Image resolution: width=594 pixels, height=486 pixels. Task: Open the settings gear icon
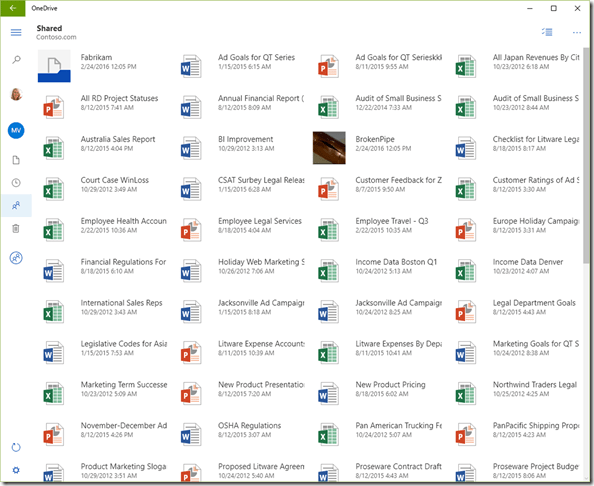point(16,470)
